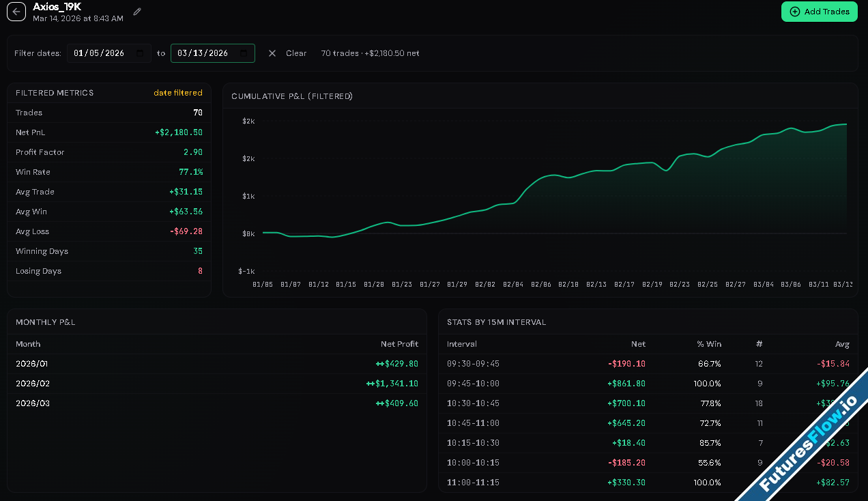Click the Interval column header

click(x=462, y=344)
